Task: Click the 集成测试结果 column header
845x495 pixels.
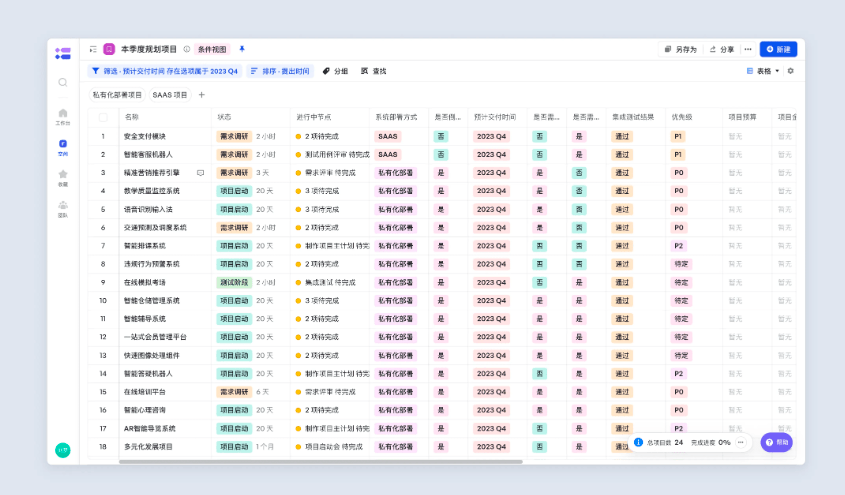Action: (633, 117)
